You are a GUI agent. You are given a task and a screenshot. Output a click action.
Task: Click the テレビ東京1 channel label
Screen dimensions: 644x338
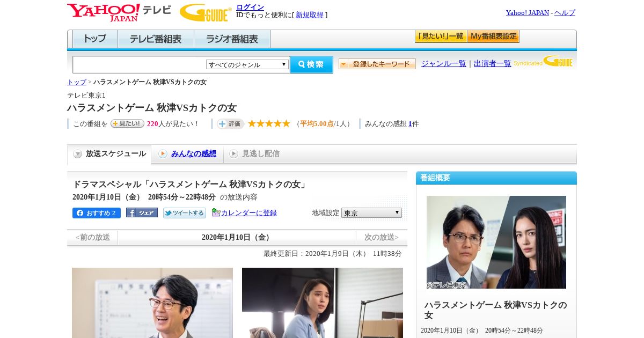86,95
